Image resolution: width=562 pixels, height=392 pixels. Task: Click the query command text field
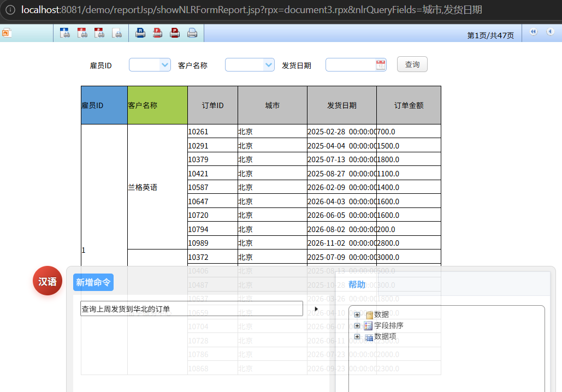pos(192,308)
